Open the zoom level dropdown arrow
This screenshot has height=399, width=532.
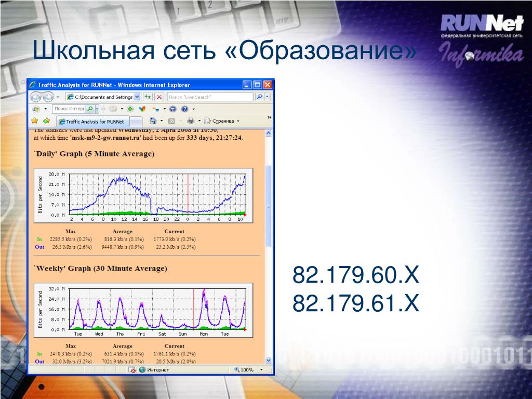pyautogui.click(x=261, y=370)
